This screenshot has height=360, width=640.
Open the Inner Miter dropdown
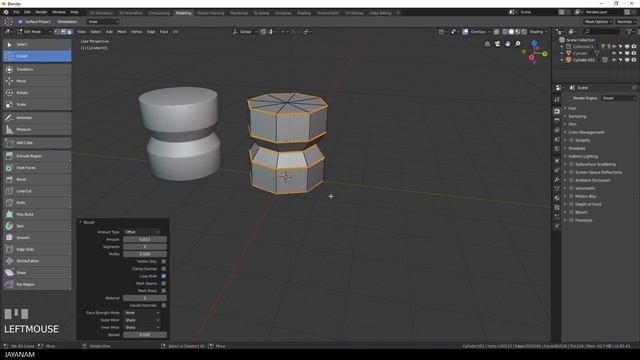point(142,327)
